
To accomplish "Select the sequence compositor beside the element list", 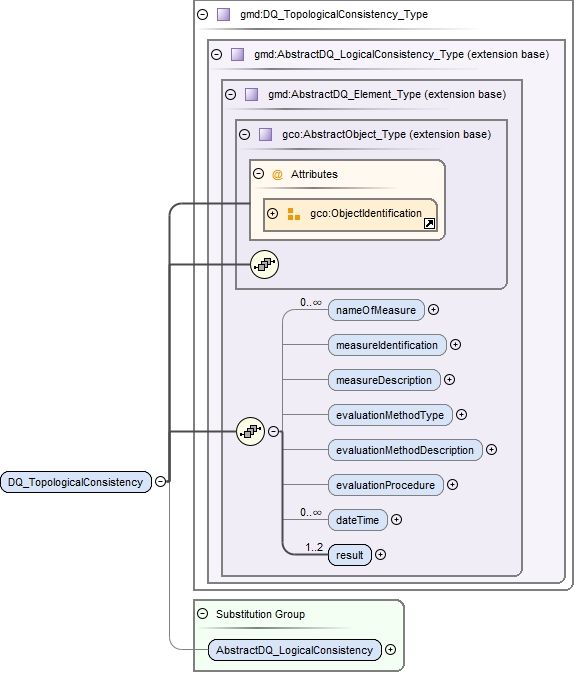I will pyautogui.click(x=250, y=431).
